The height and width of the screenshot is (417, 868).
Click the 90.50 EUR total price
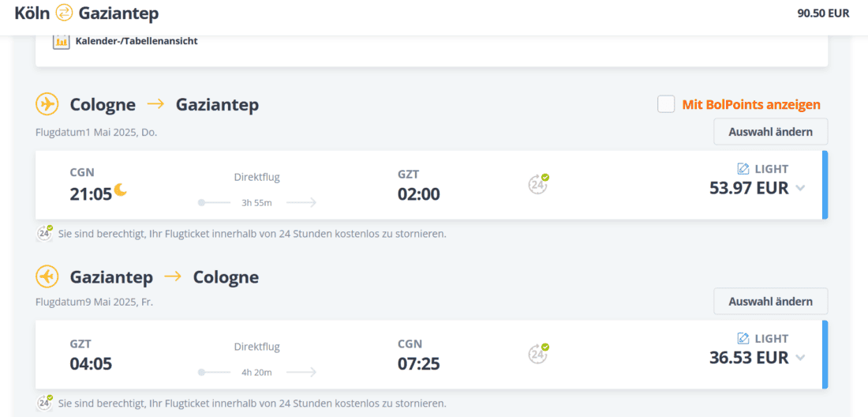click(823, 13)
